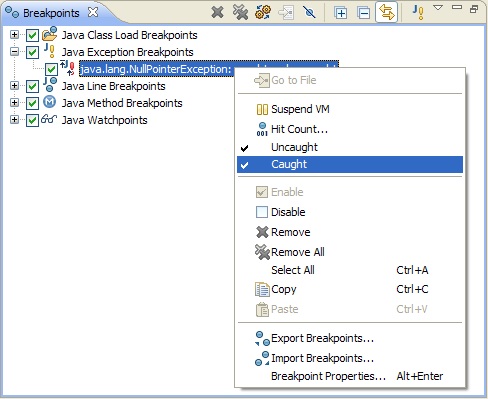The image size is (488, 399).
Task: Uncheck Java Exception Breakpoints checkbox
Action: pyautogui.click(x=32, y=52)
